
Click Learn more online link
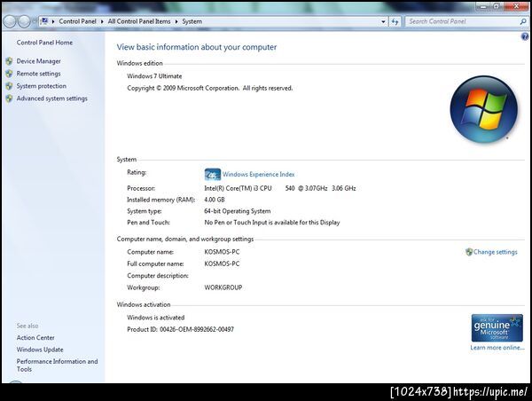[x=497, y=348]
